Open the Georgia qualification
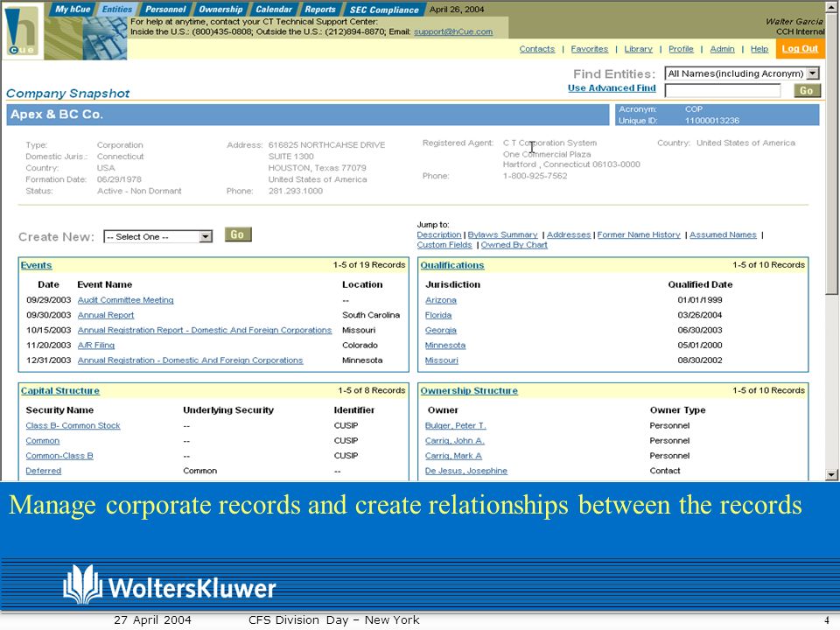Screen dimensions: 840x630 point(440,330)
